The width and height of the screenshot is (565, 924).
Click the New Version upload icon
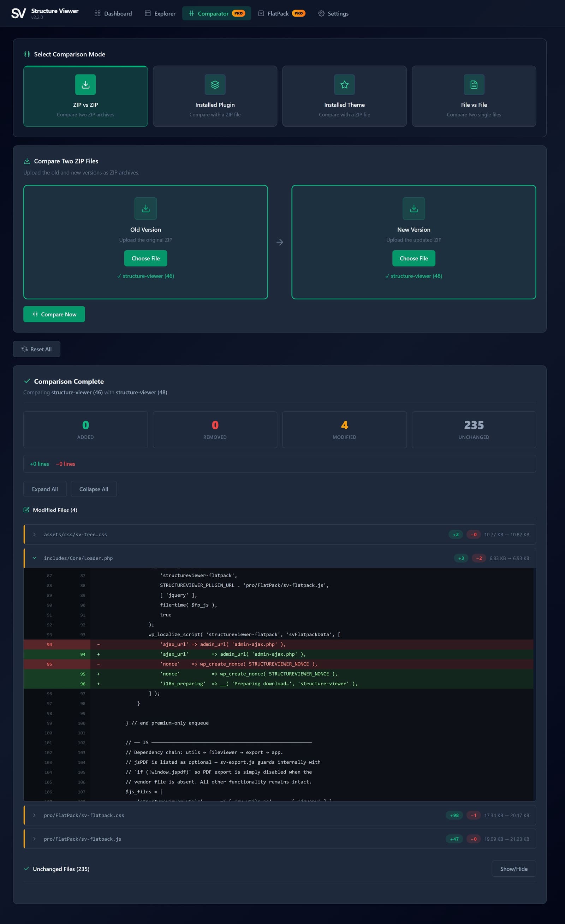(414, 209)
